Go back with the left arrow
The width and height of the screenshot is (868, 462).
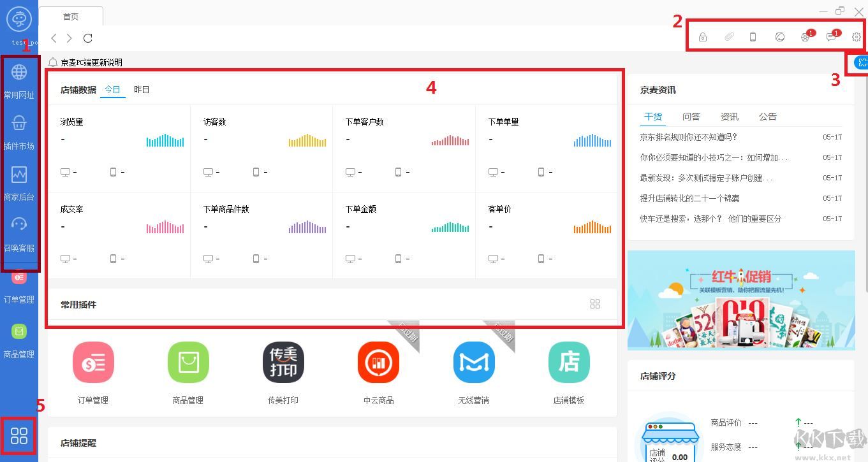[54, 38]
